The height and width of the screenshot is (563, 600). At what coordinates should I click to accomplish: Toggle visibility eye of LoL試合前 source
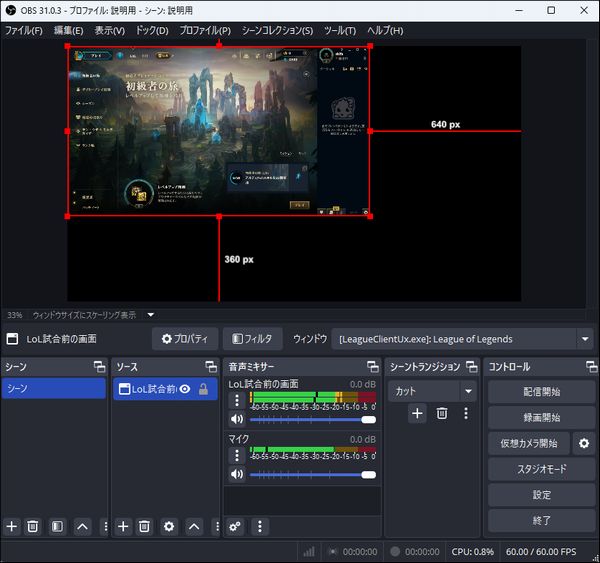tap(185, 389)
